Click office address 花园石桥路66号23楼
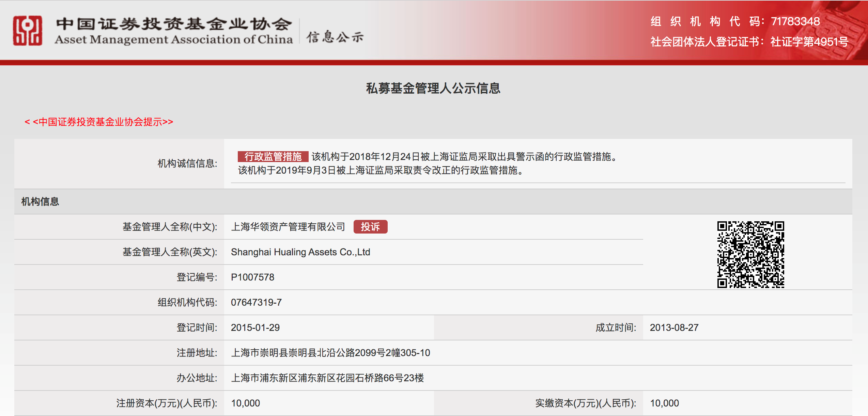 click(x=327, y=378)
